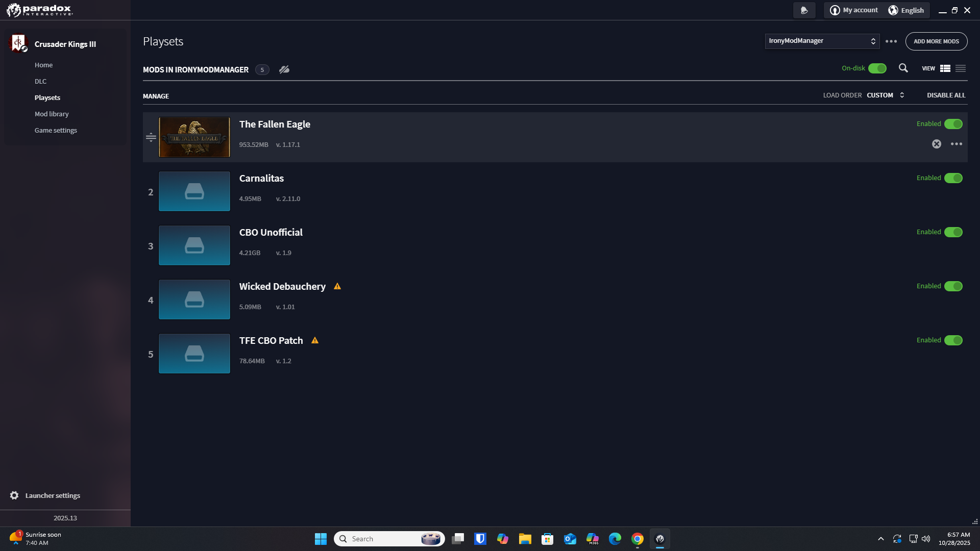Viewport: 980px width, 551px height.
Task: Open the Wicked Debauchery mod title
Action: [282, 287]
